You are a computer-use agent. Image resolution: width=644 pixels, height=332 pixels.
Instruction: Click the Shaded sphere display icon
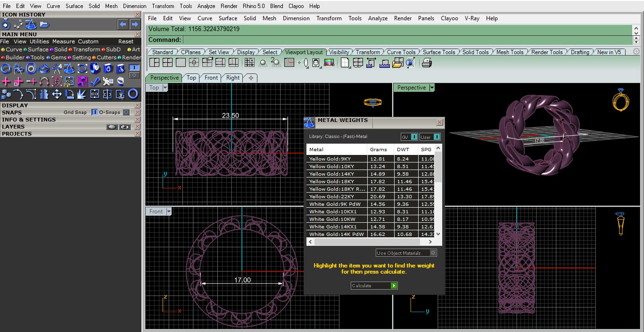tap(263, 62)
